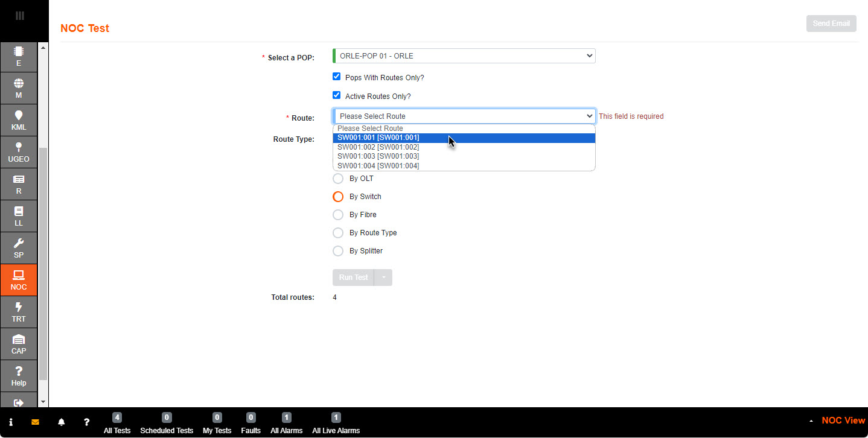The height and width of the screenshot is (438, 868).
Task: Open the CAP warehouse sidebar icon
Action: pos(19,344)
